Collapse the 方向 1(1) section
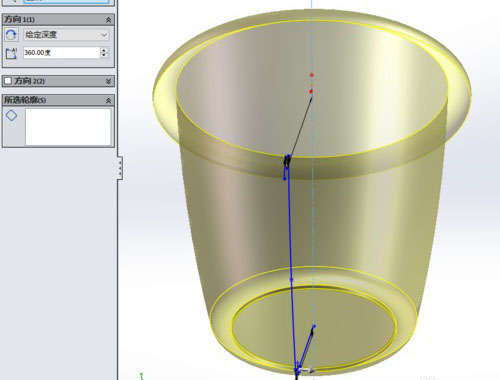 click(108, 20)
